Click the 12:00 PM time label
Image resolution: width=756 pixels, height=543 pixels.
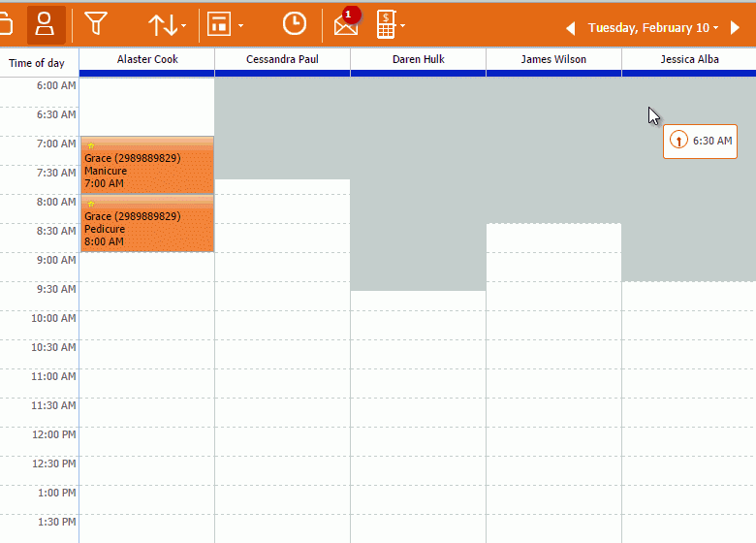54,434
